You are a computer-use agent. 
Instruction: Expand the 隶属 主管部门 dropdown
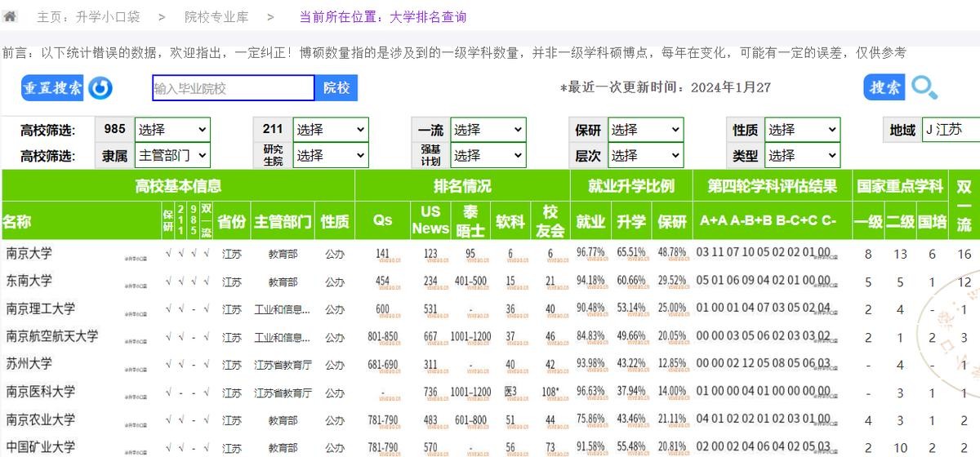pos(171,155)
